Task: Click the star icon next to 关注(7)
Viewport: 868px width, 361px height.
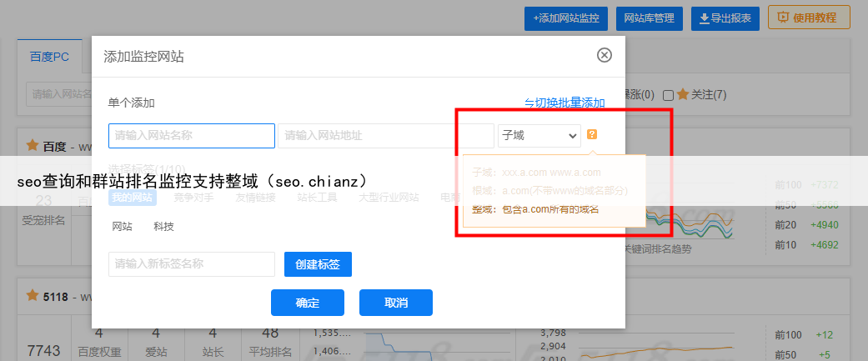Action: click(x=682, y=94)
